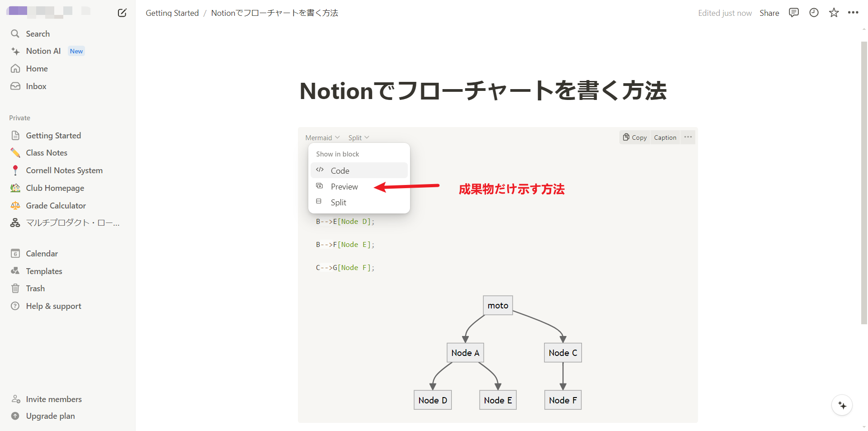868x431 pixels.
Task: Click the floating Notion AI sparkle button
Action: pyautogui.click(x=842, y=405)
